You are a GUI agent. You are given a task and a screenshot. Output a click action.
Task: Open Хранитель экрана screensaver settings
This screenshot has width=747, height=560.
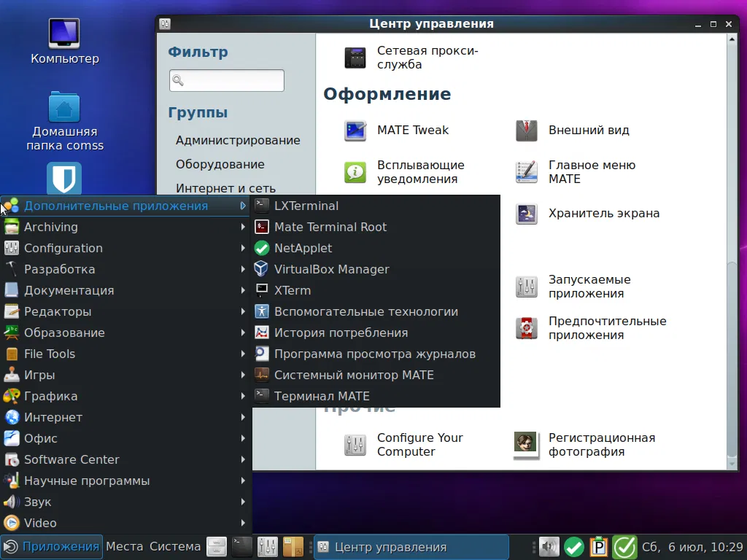click(587, 214)
